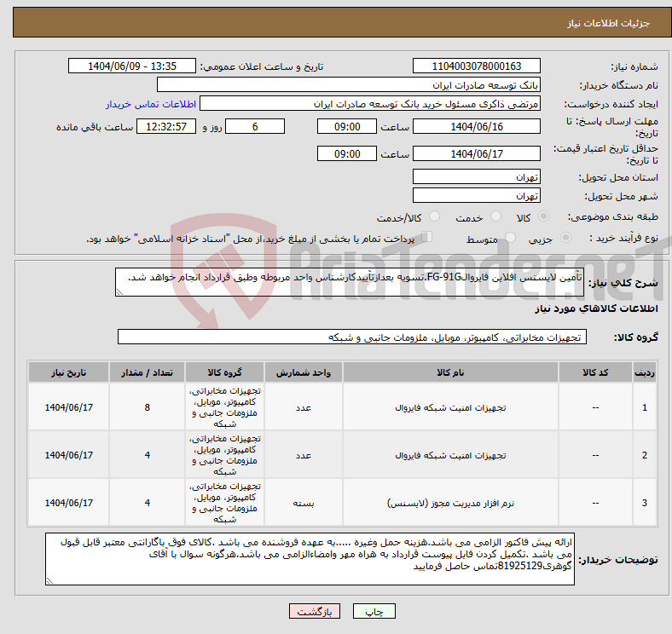The image size is (672, 634).
Task: Click the price validity time field 09:00
Action: click(x=347, y=153)
